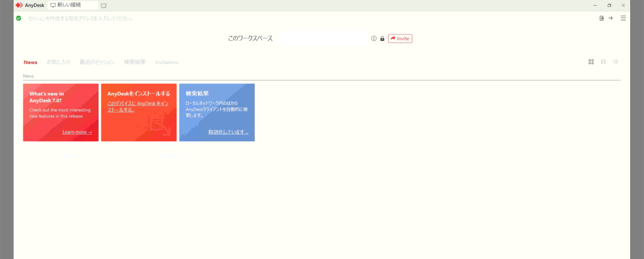Open the hamburger main menu
Viewport: 644px width, 259px height.
pos(623,18)
